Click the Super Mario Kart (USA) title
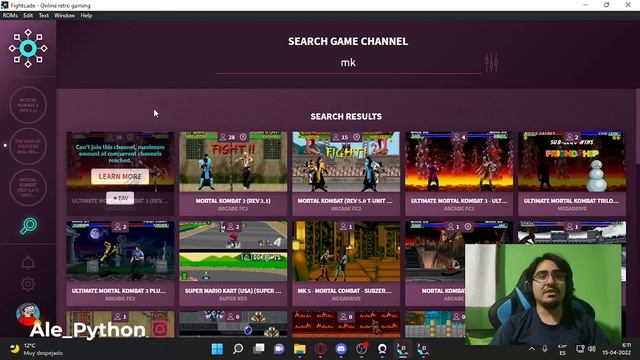The width and height of the screenshot is (640, 360). [233, 291]
